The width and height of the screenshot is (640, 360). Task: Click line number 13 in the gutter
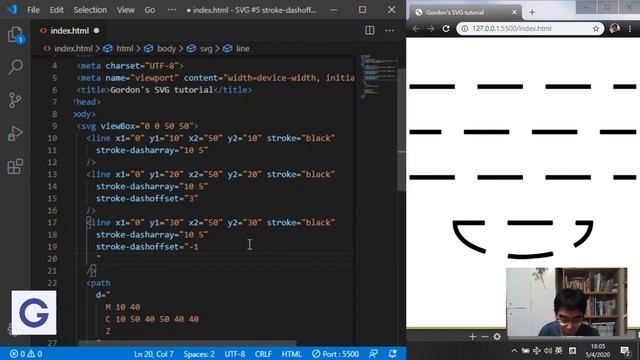coord(52,174)
